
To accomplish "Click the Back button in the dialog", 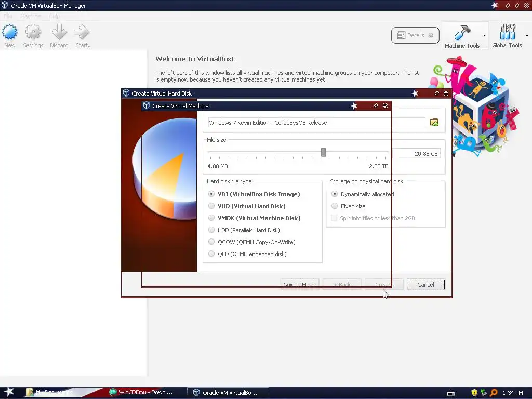I will (x=342, y=284).
